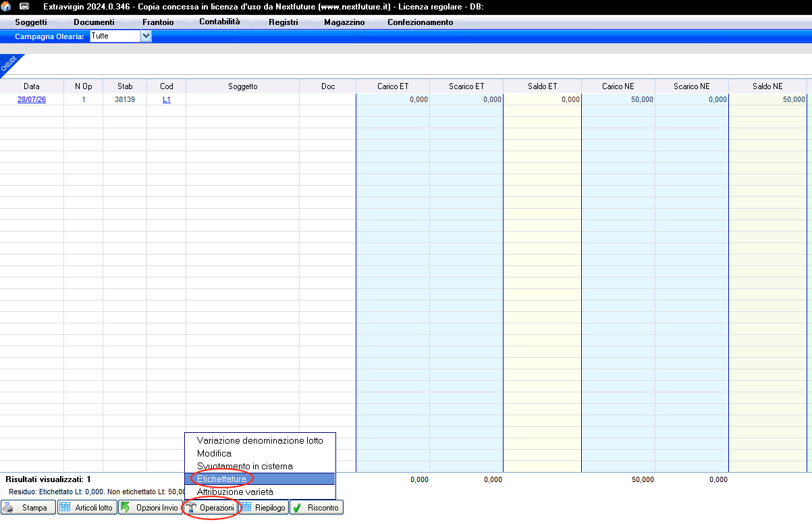The image size is (812, 524).
Task: Open the Frantoio menu
Action: (x=158, y=22)
